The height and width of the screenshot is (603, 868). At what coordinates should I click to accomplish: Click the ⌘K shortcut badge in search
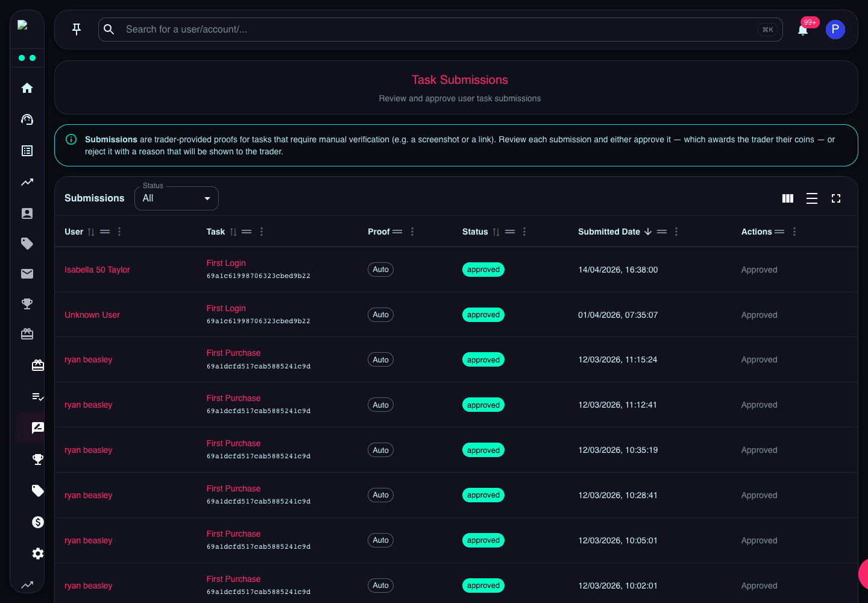[768, 30]
